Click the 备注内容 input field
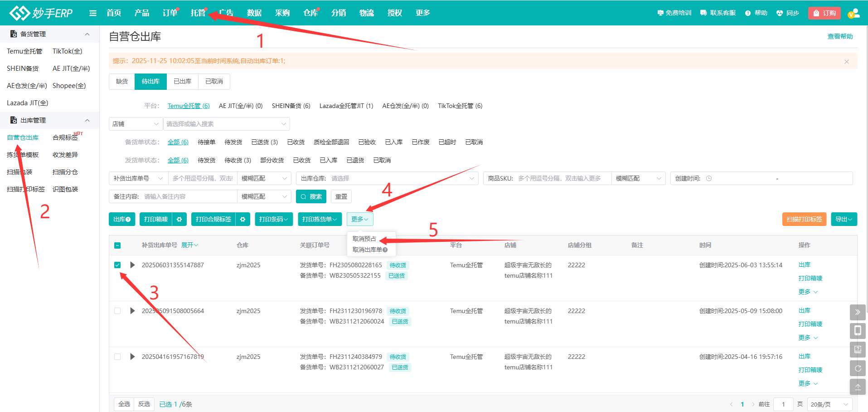This screenshot has width=868, height=412. point(189,196)
